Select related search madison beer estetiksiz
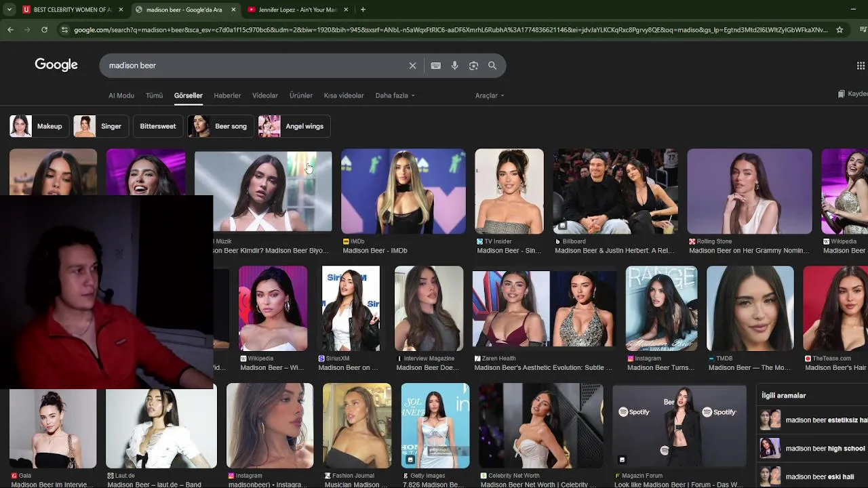The height and width of the screenshot is (488, 868). coord(812,420)
